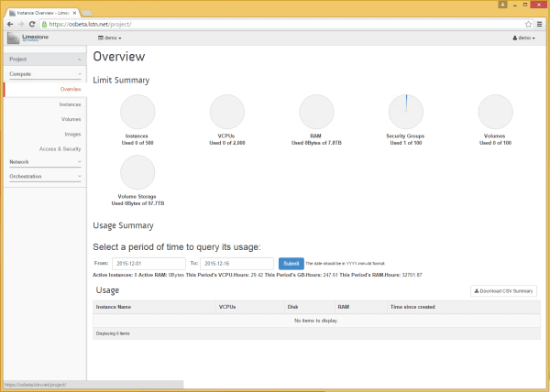Click 'Used 0 of 2,000' text

(x=227, y=143)
